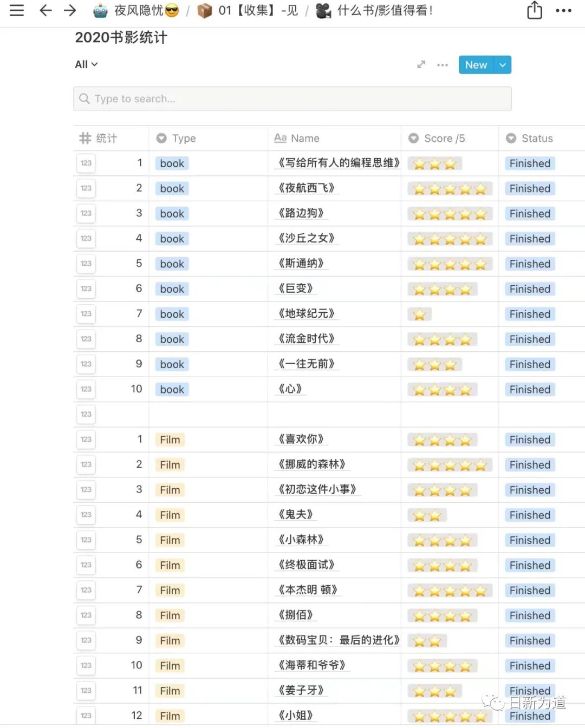Image resolution: width=585 pixels, height=728 pixels.
Task: Open Finished status for 《终极面试》
Action: [530, 565]
